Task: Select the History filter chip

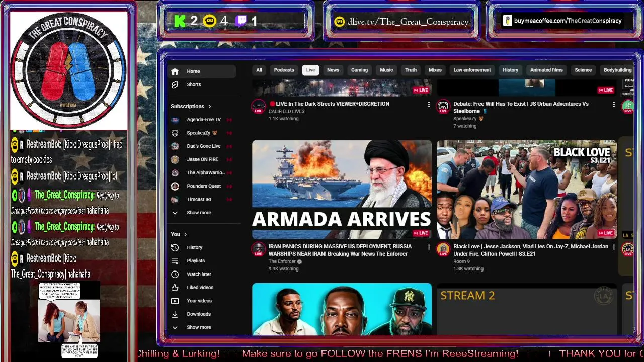Action: click(510, 70)
